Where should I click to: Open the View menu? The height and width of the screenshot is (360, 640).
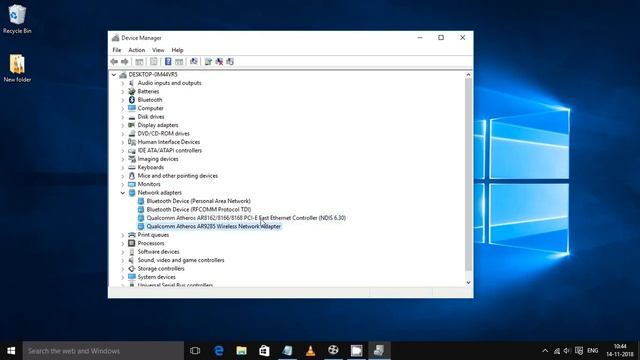click(x=158, y=50)
